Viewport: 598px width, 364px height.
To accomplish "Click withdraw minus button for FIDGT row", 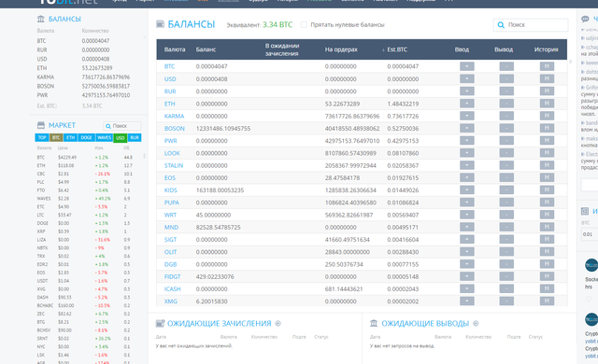I will tap(506, 276).
